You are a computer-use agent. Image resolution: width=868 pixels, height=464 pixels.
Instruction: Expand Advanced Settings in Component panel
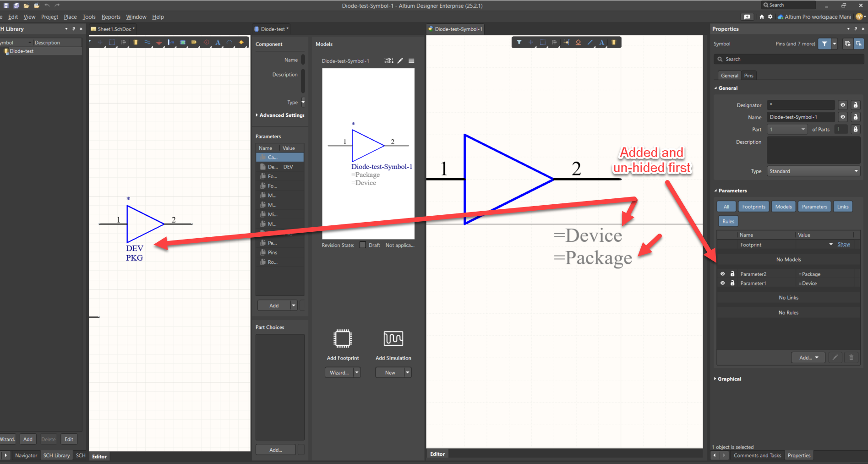tap(257, 115)
